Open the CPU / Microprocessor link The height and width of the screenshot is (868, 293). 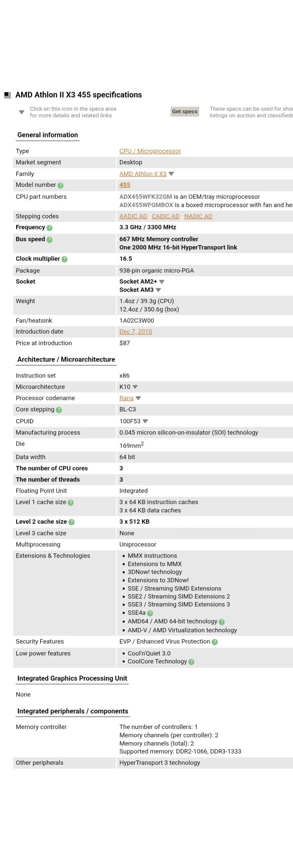point(150,151)
